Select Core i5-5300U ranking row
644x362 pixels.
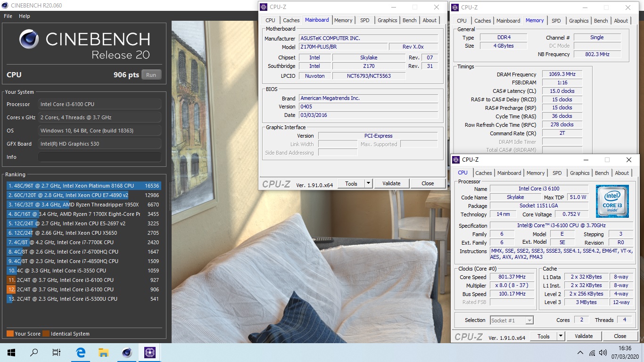tap(83, 299)
